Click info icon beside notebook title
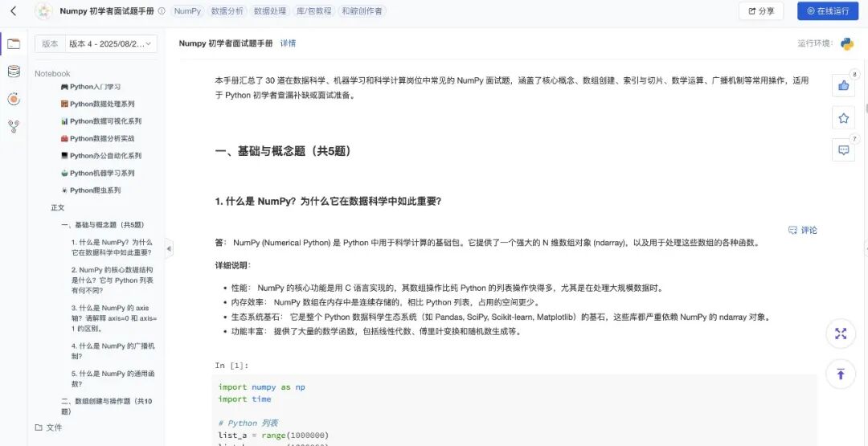Image resolution: width=868 pixels, height=446 pixels. click(161, 11)
